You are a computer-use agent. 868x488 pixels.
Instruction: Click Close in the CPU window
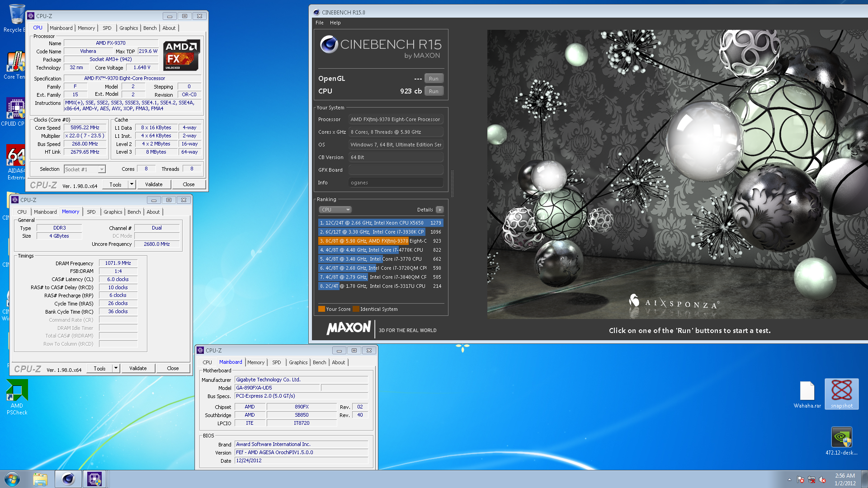pyautogui.click(x=189, y=184)
